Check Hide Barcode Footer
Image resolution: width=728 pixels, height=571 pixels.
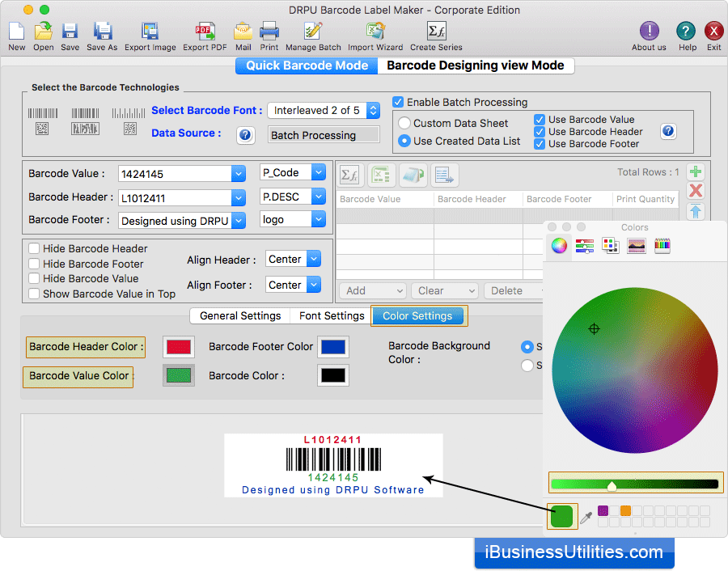[34, 264]
